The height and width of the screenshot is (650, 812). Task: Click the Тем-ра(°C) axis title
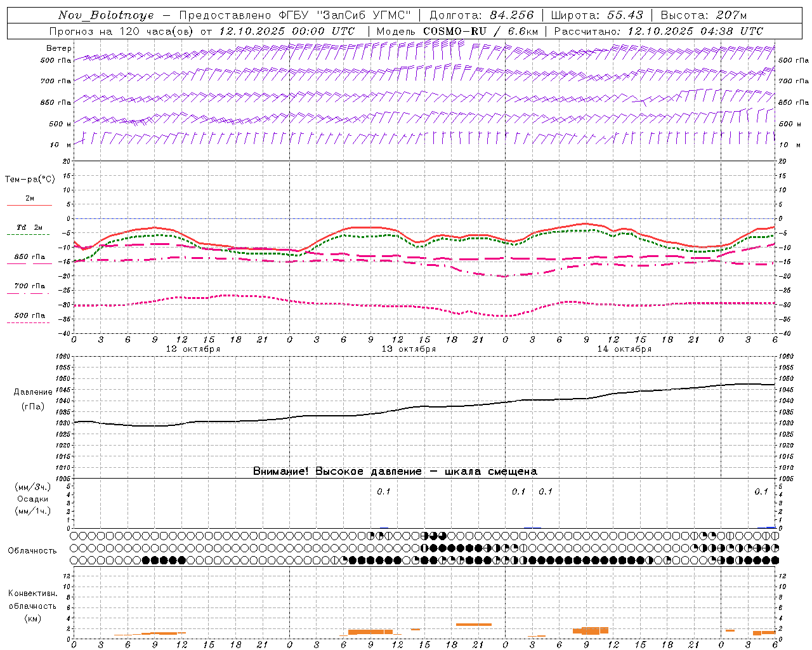30,180
